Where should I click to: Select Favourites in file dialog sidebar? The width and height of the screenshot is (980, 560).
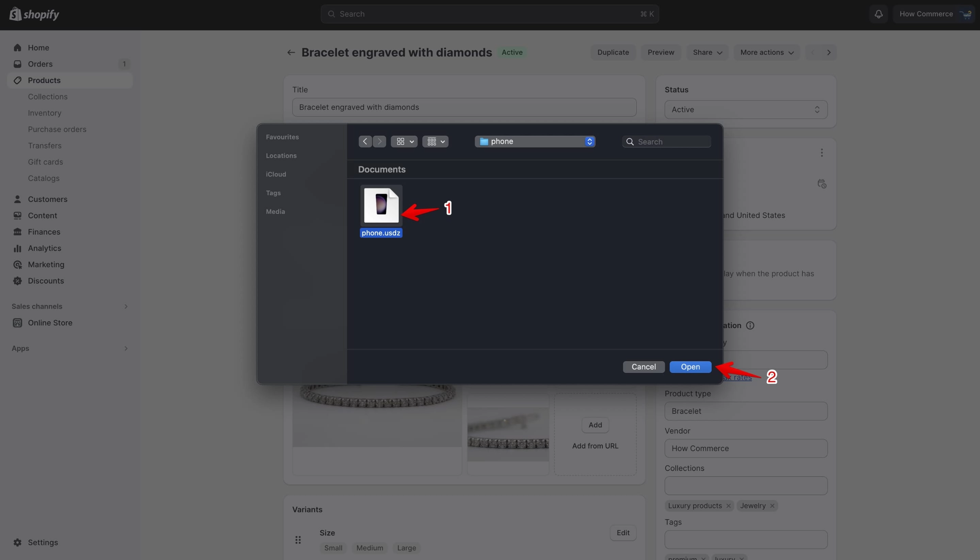pyautogui.click(x=282, y=137)
